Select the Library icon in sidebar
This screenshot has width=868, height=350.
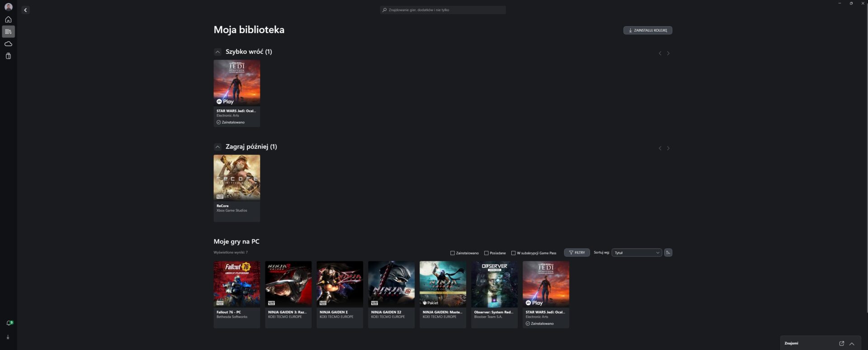tap(8, 32)
